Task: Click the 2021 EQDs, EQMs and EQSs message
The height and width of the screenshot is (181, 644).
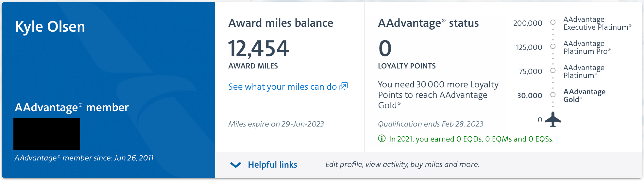Action: coord(471,139)
